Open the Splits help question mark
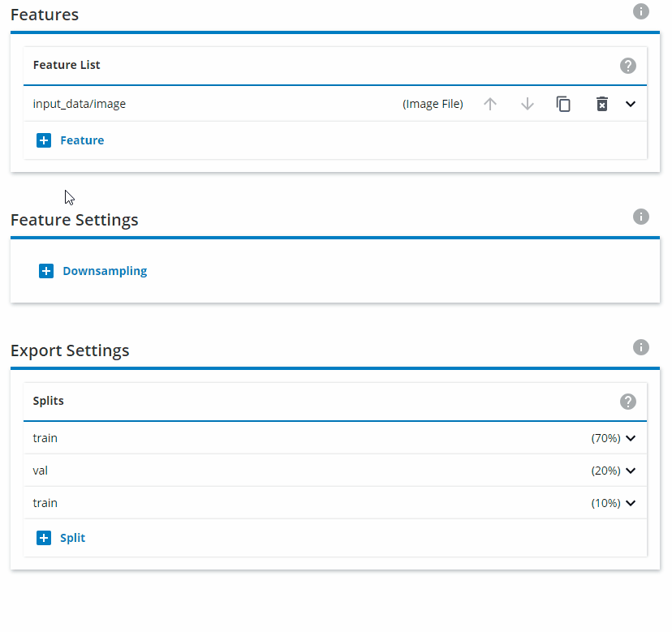Viewport: 672px width, 632px height. click(627, 402)
